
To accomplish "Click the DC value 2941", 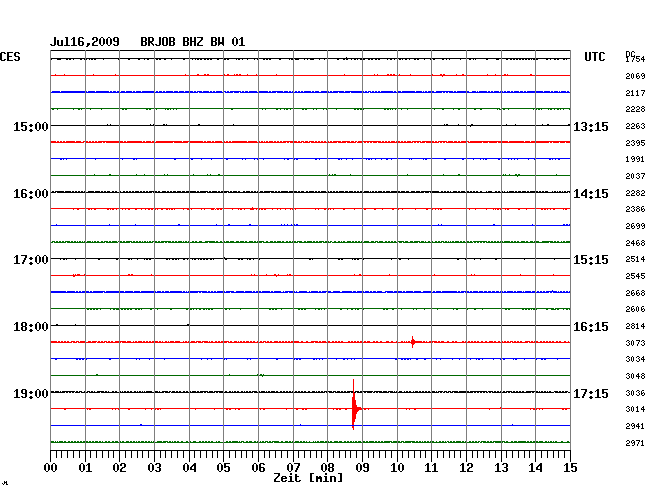I will tap(635, 426).
